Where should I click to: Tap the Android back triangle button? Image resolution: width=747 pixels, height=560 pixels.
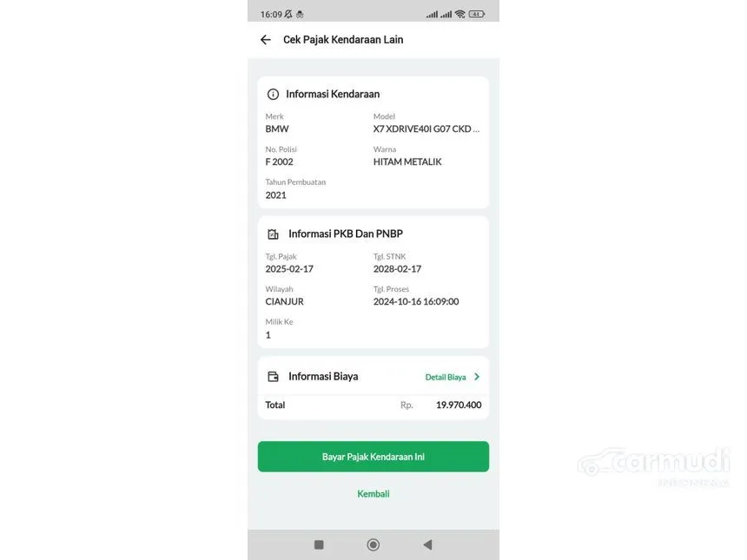pyautogui.click(x=427, y=544)
